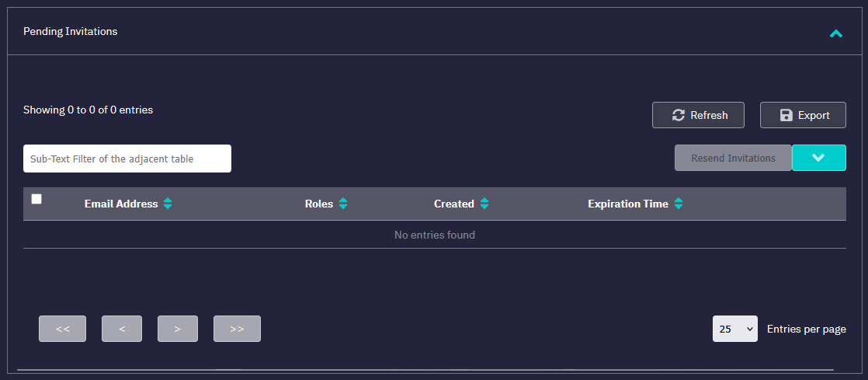Go to the last page button
This screenshot has width=868, height=380.
pos(237,329)
